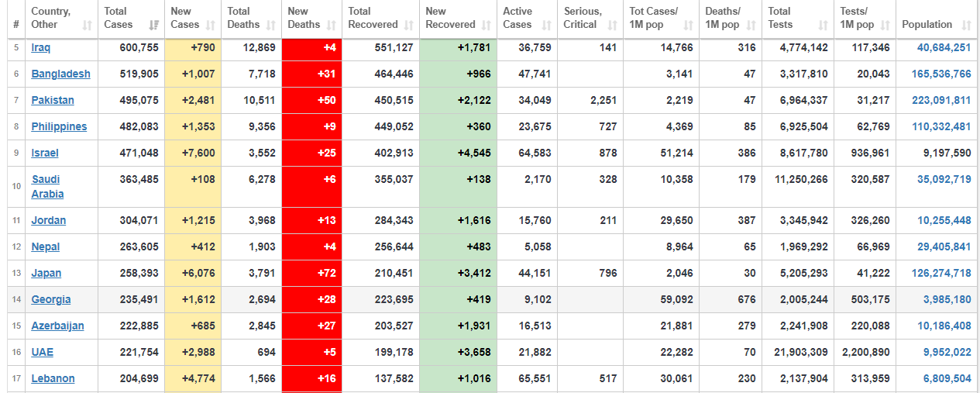Open the Pakistan country link
This screenshot has width=980, height=393.
53,100
